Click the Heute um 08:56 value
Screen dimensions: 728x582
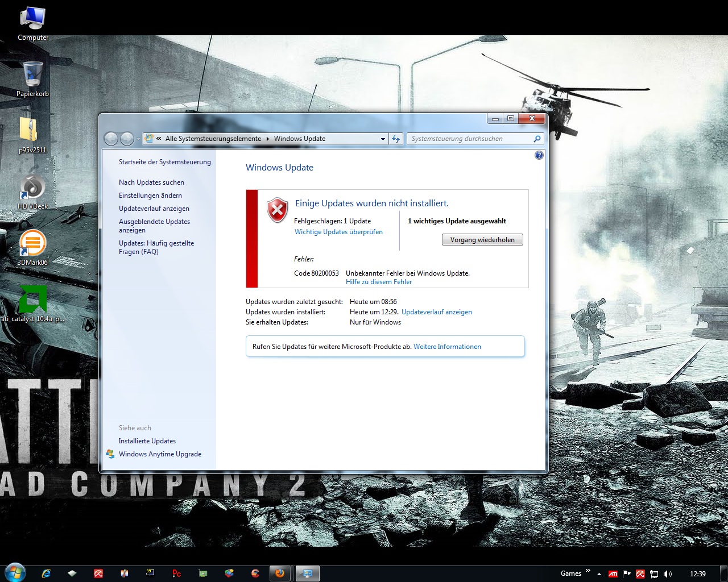pos(373,302)
